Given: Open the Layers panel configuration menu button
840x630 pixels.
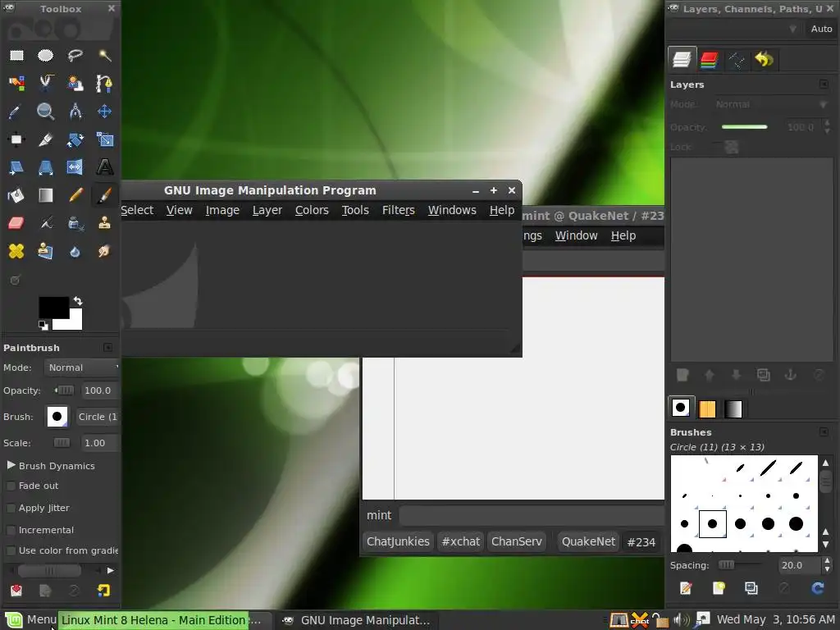Looking at the screenshot, I should (824, 84).
